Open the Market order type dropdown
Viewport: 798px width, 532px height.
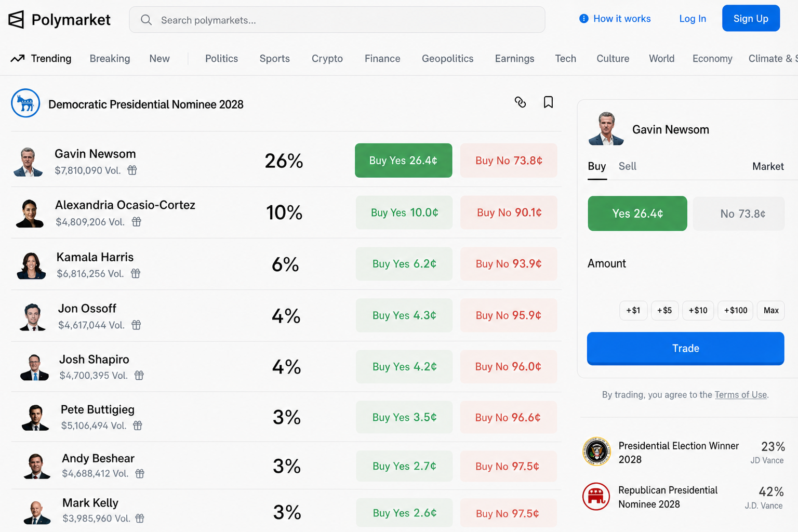click(768, 166)
